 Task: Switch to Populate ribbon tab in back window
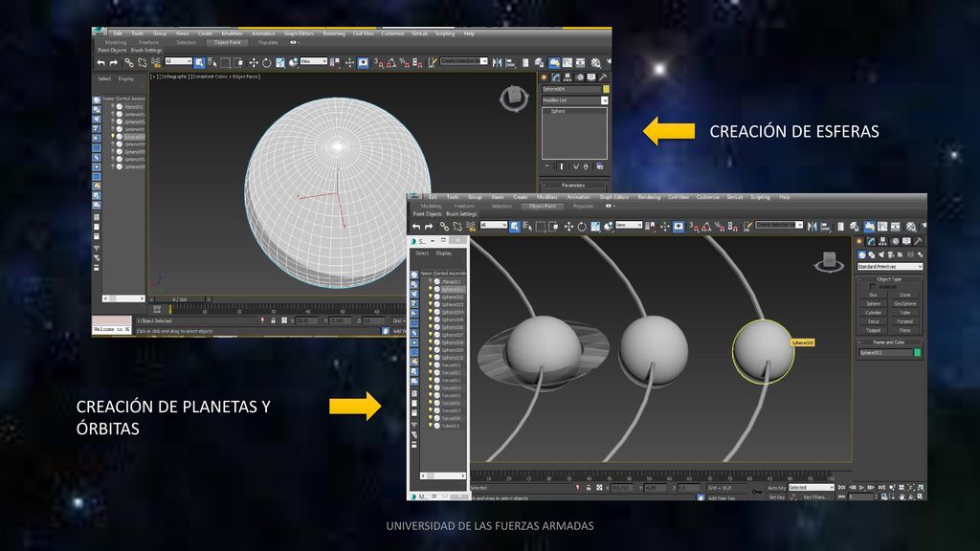268,42
